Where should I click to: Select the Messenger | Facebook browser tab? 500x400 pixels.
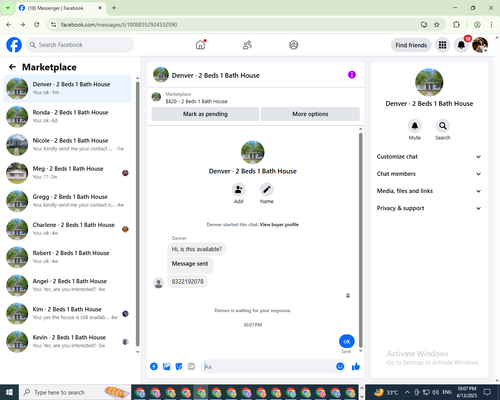tap(61, 8)
